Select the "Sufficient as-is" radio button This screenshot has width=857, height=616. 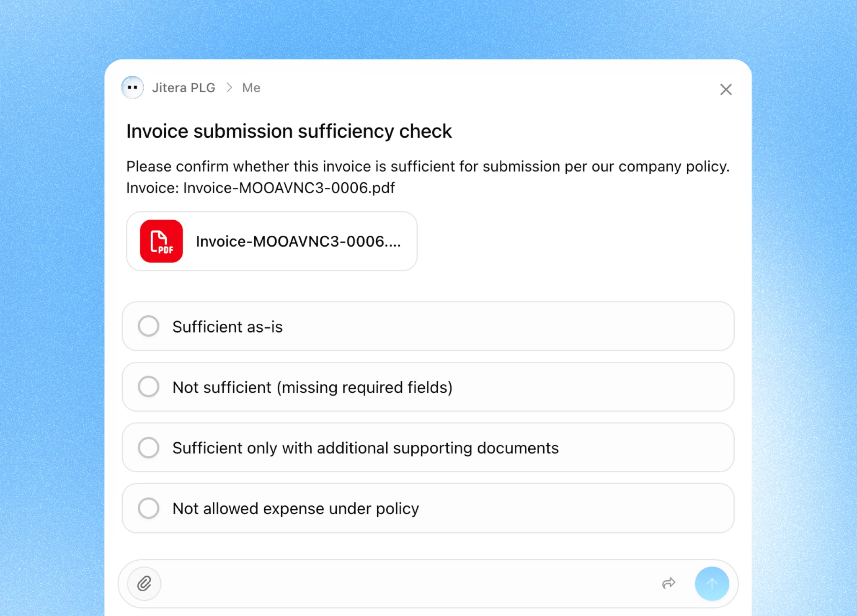coord(149,326)
